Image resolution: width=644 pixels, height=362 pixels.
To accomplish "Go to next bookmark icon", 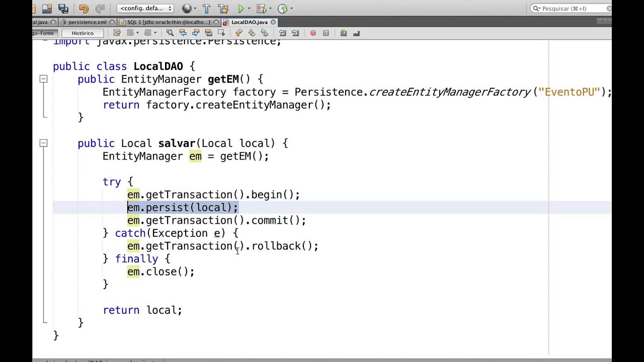I will pyautogui.click(x=252, y=33).
